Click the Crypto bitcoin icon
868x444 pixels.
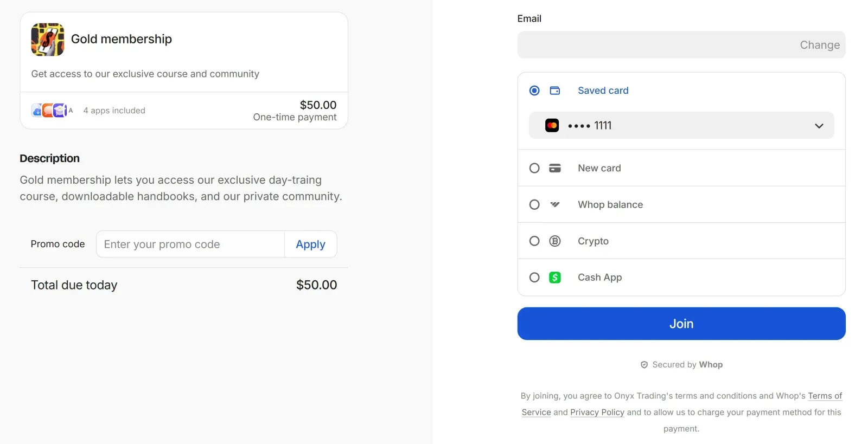[554, 241]
